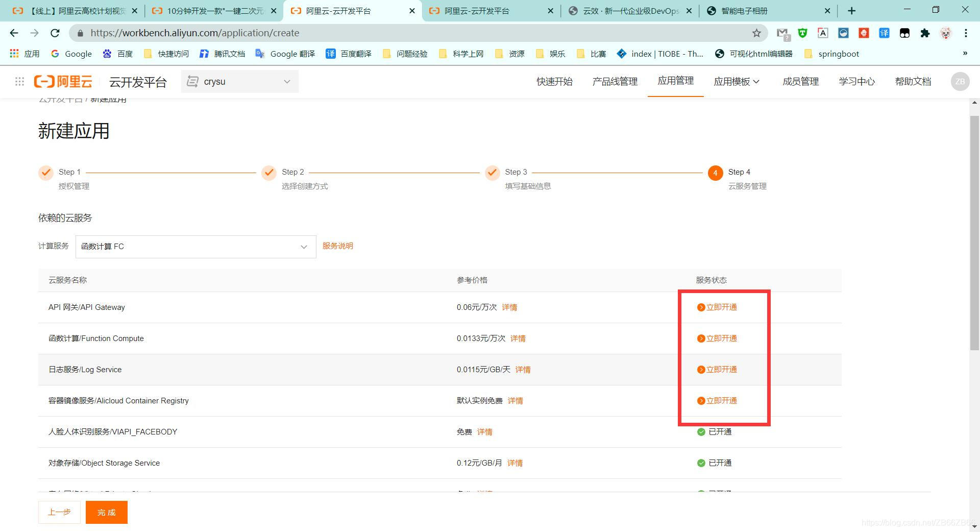Screen dimensions: 980x532
Task: Open the 科学上网 bookmark folder
Action: (x=461, y=54)
